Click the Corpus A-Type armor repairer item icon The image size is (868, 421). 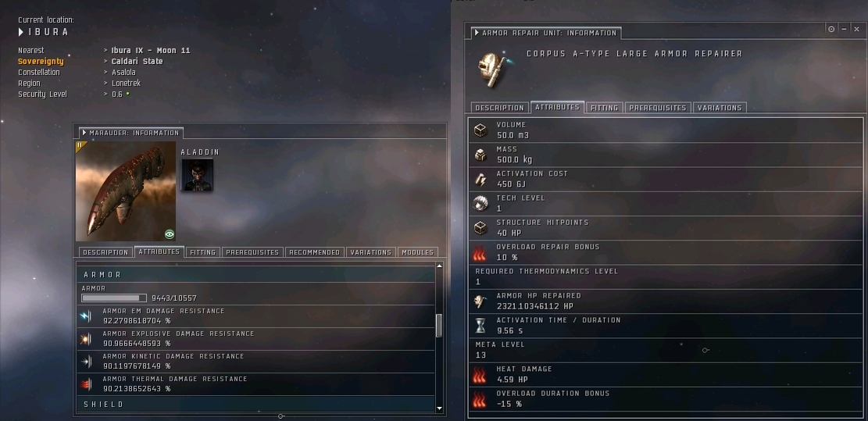[493, 68]
